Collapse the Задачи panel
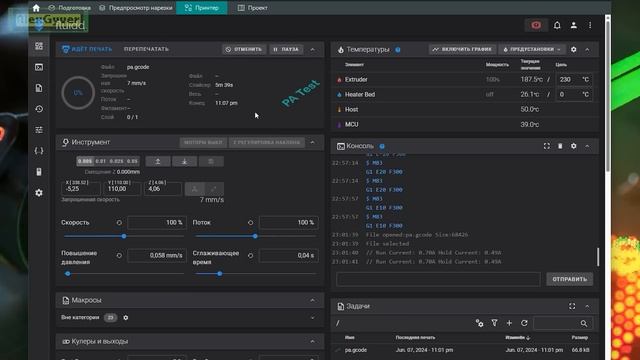640x360 pixels. (587, 306)
